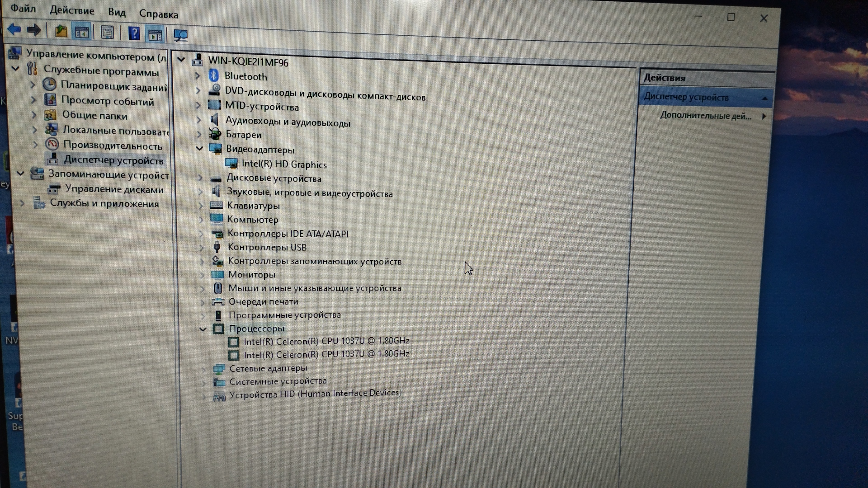868x488 pixels.
Task: Collapse the Процессоры category
Action: click(x=203, y=329)
